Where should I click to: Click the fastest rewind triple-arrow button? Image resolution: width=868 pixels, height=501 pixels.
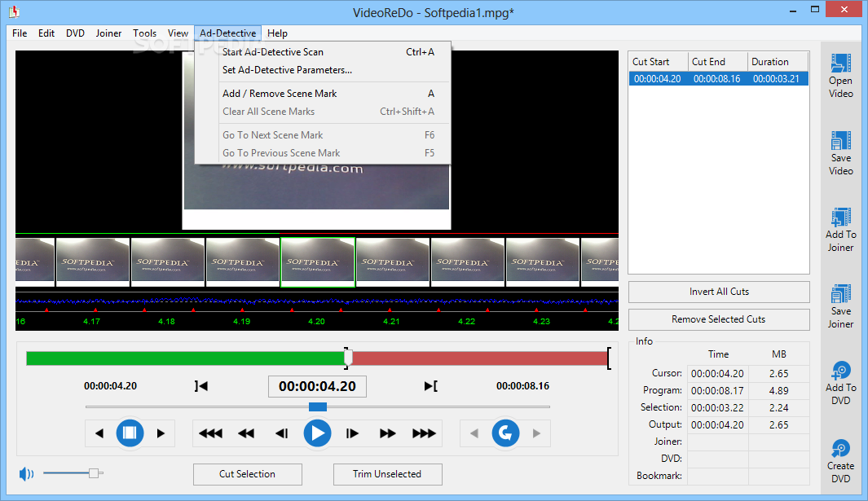(210, 433)
